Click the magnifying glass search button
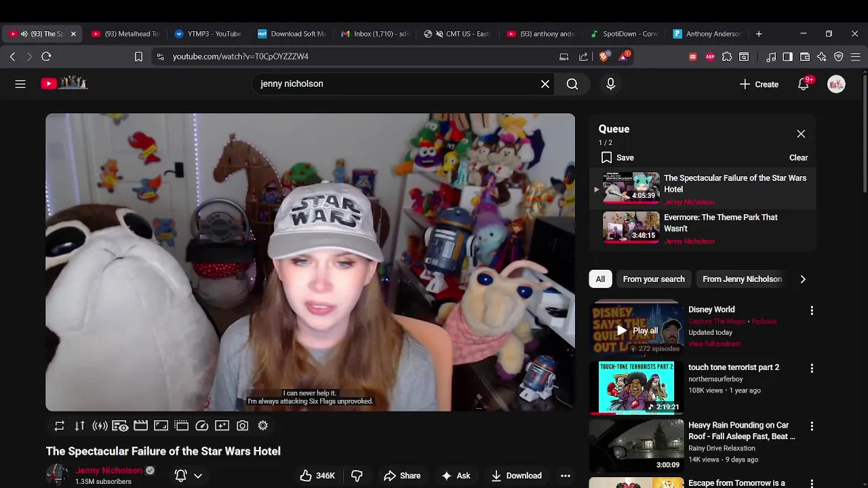The image size is (868, 488). click(572, 84)
